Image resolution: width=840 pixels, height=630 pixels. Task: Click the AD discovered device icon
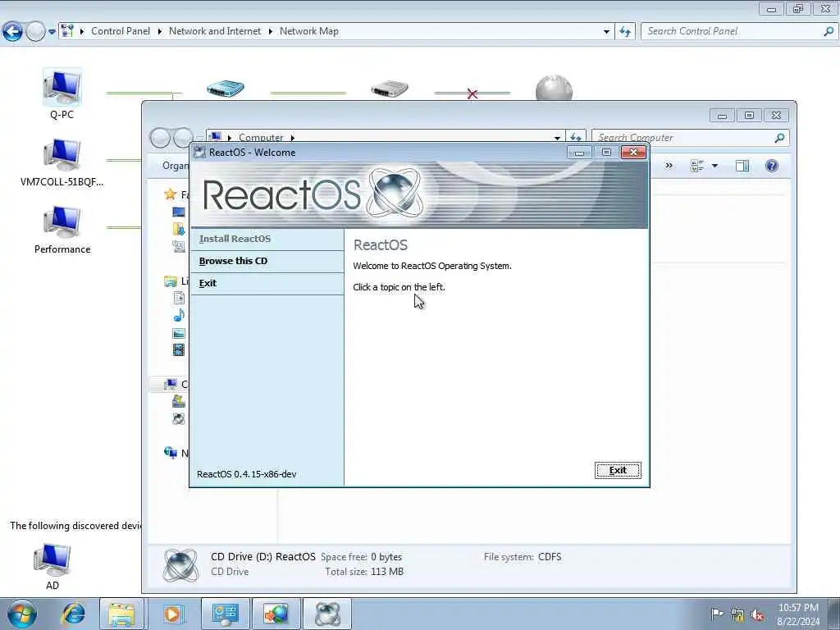[x=52, y=559]
